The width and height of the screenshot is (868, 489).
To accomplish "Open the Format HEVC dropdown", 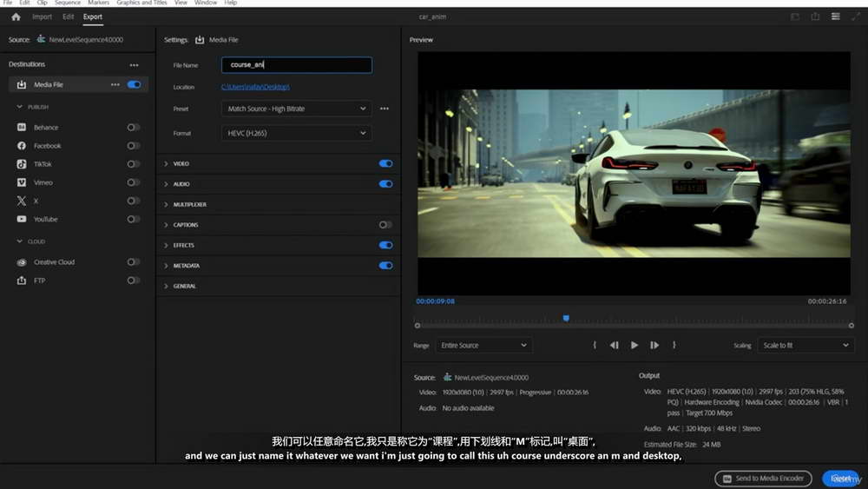I will pyautogui.click(x=297, y=133).
